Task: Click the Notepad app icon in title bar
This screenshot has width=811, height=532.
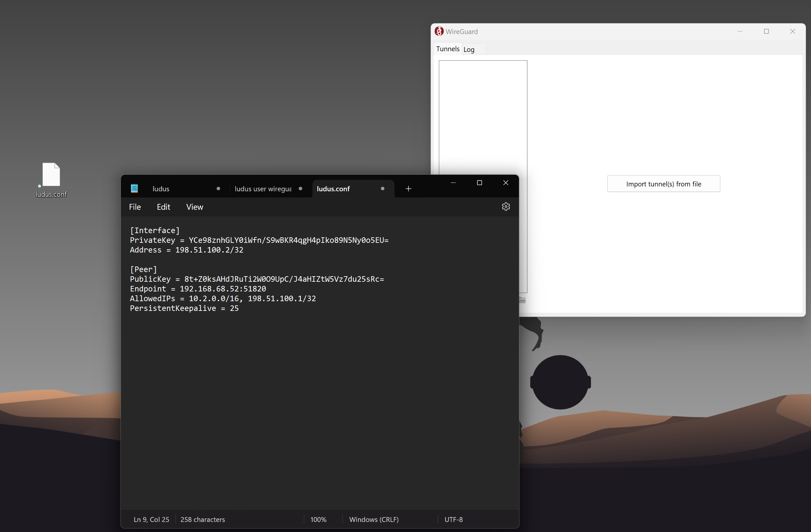Action: [x=134, y=188]
